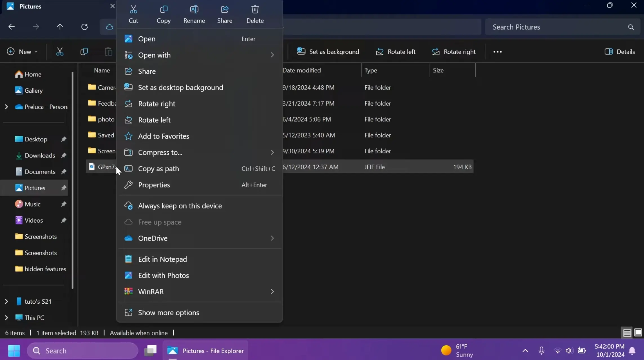Click the volume speaker tray icon
The height and width of the screenshot is (360, 644).
pyautogui.click(x=569, y=351)
